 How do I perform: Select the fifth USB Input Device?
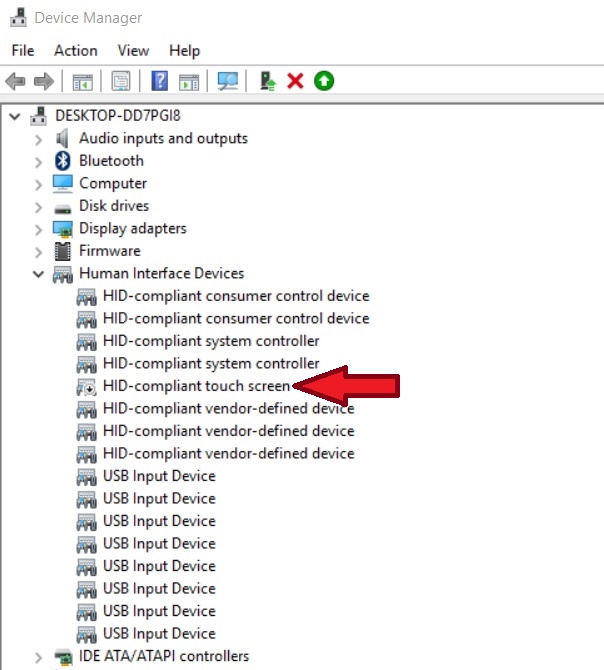159,566
